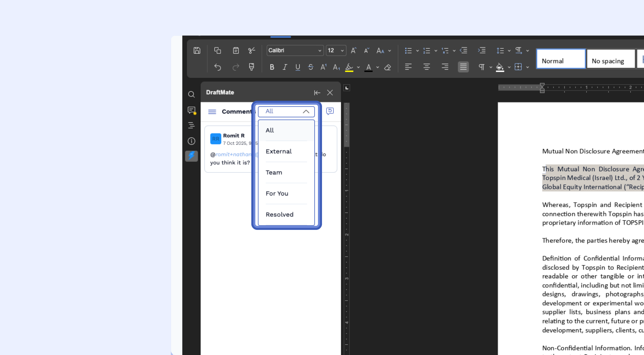Click the DraftMate lightning bolt icon
The height and width of the screenshot is (355, 644).
(x=191, y=156)
